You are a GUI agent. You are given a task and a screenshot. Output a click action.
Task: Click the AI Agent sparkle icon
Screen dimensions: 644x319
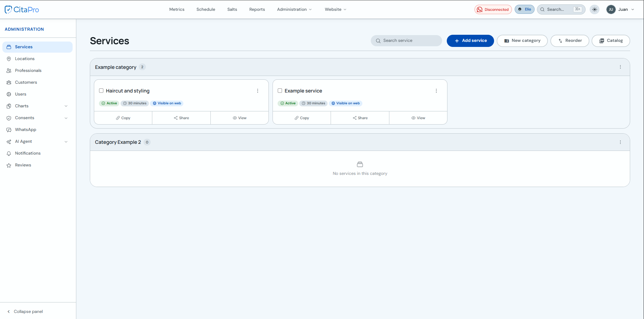tap(9, 142)
